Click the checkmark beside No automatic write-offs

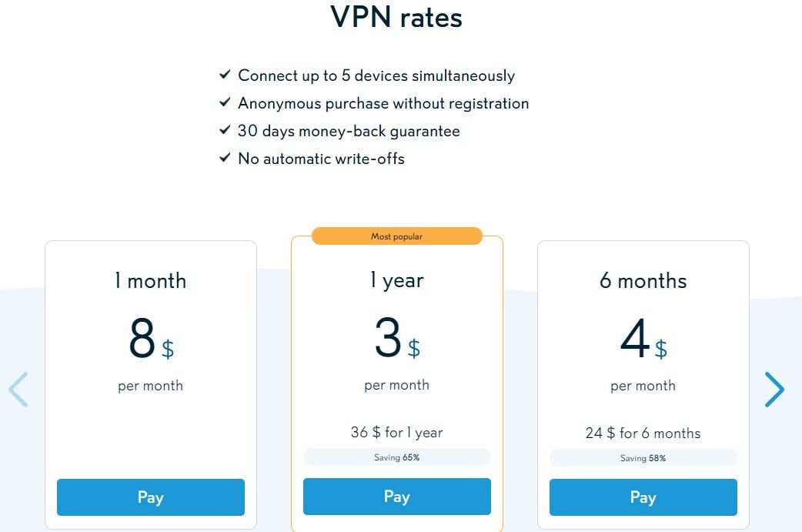point(225,158)
